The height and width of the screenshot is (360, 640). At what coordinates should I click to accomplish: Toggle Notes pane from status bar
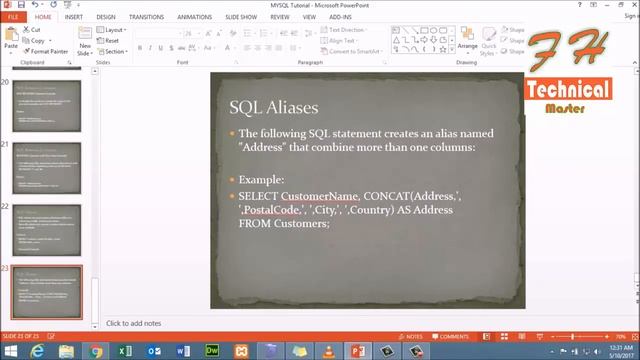click(x=411, y=337)
